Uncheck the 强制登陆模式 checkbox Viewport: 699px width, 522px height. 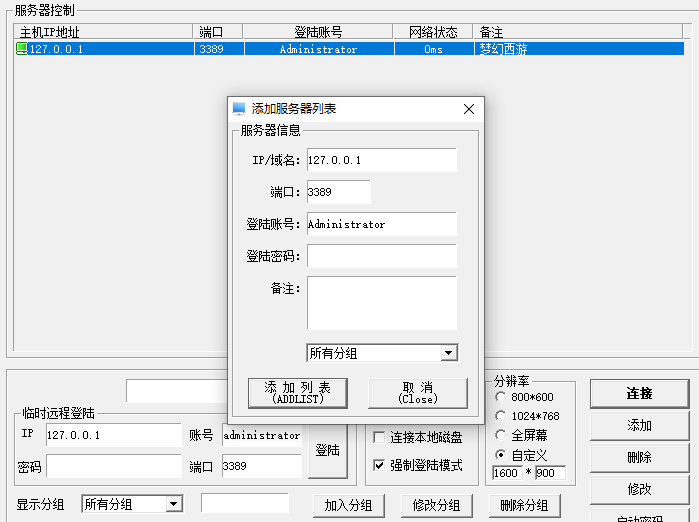380,465
